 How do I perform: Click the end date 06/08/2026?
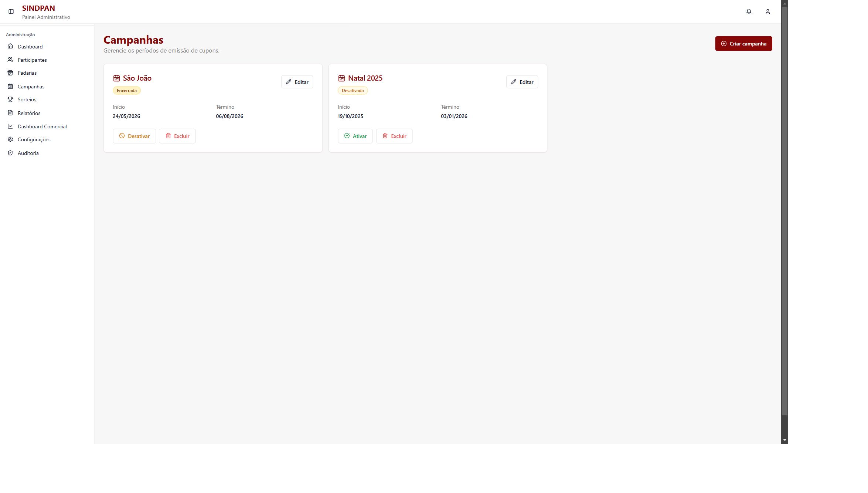pyautogui.click(x=229, y=116)
